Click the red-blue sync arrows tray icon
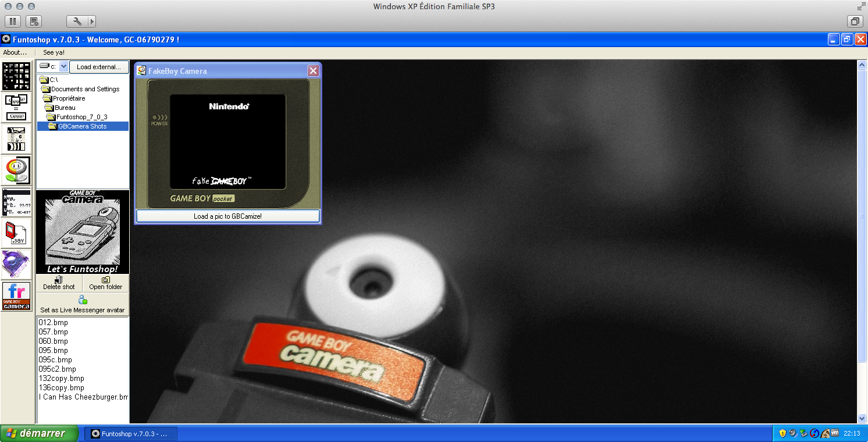The width and height of the screenshot is (868, 442). [814, 433]
